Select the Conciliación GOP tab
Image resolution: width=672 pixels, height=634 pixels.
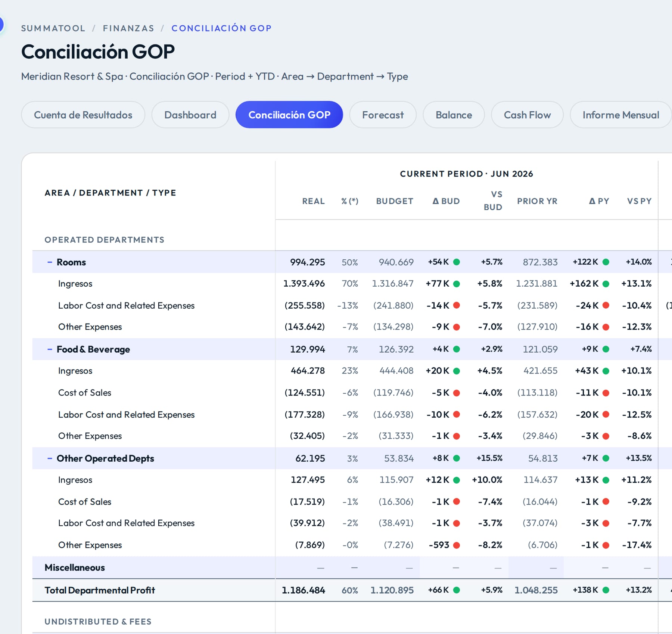[x=289, y=115]
